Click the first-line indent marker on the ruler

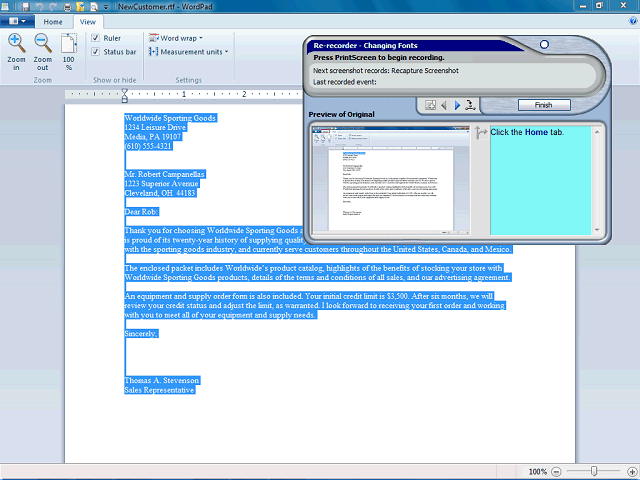125,91
